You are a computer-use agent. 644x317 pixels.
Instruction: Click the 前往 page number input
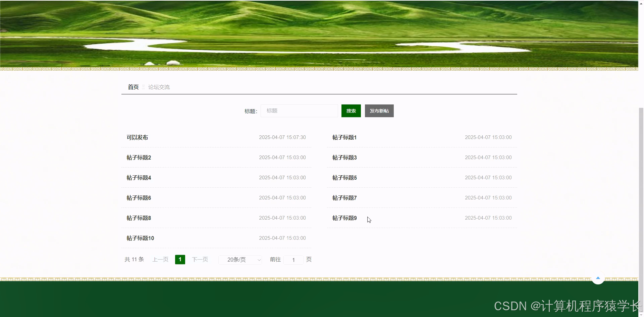pyautogui.click(x=293, y=260)
